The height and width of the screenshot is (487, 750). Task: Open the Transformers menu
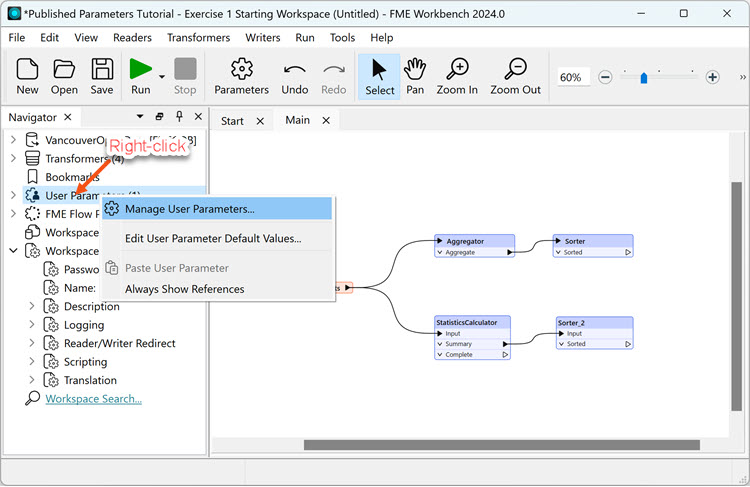[x=199, y=37]
